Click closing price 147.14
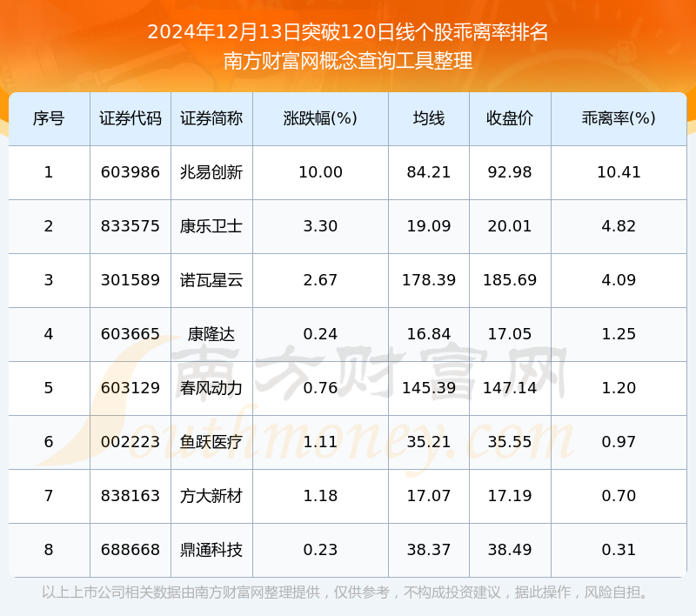This screenshot has width=696, height=616. [510, 388]
